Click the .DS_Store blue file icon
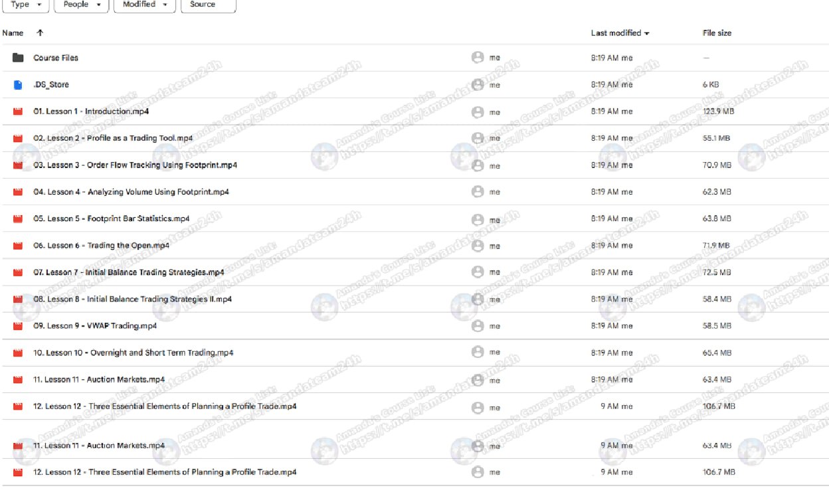The width and height of the screenshot is (829, 504). pyautogui.click(x=18, y=85)
